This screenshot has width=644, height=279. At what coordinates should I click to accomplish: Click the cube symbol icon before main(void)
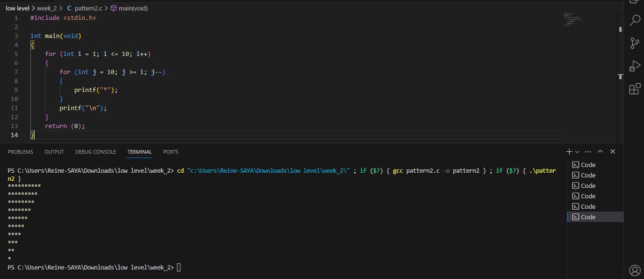point(113,9)
